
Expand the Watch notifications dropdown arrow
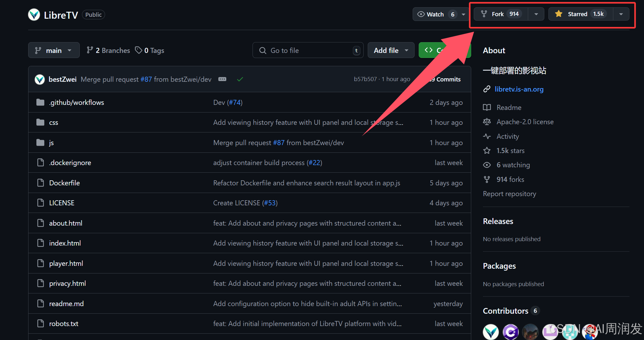point(463,14)
